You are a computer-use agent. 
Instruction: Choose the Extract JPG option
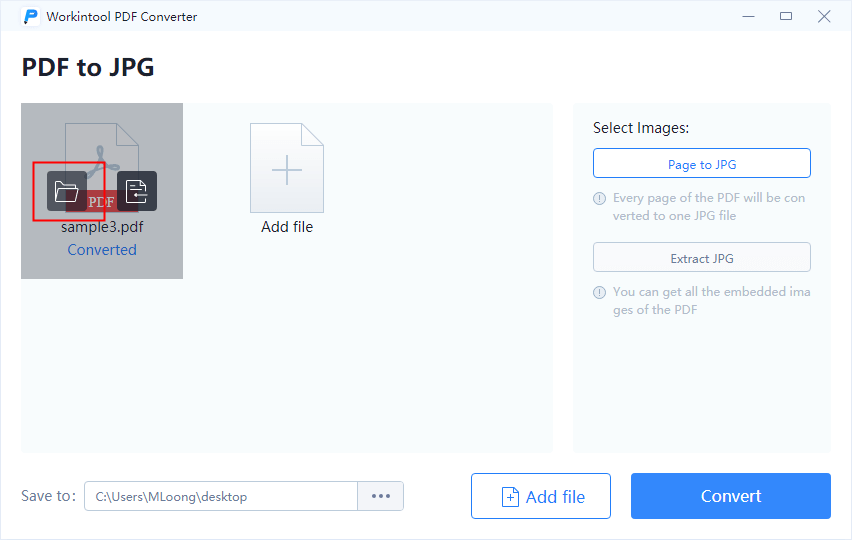pos(701,258)
